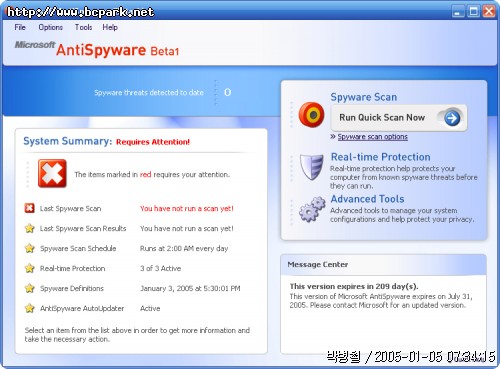Click the 'Requires Attention!' status text
Viewport: 500px width, 369px height.
[153, 142]
